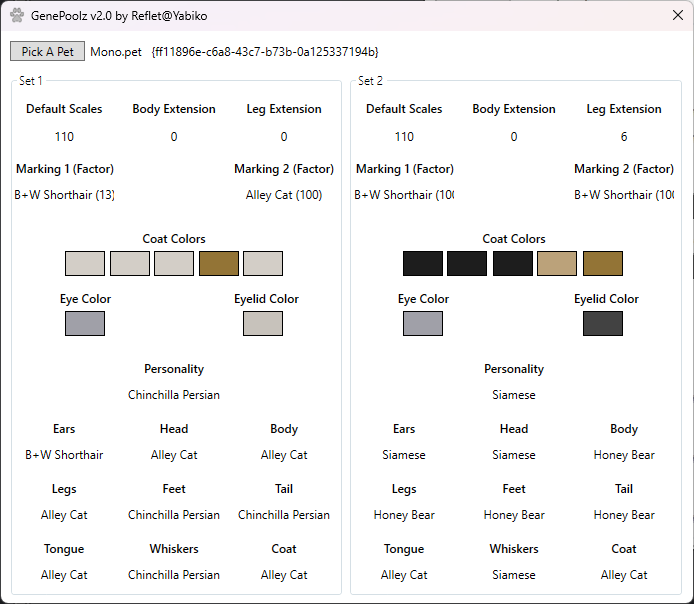Click Set 2 Head value Siamese
694x604 pixels.
click(514, 455)
